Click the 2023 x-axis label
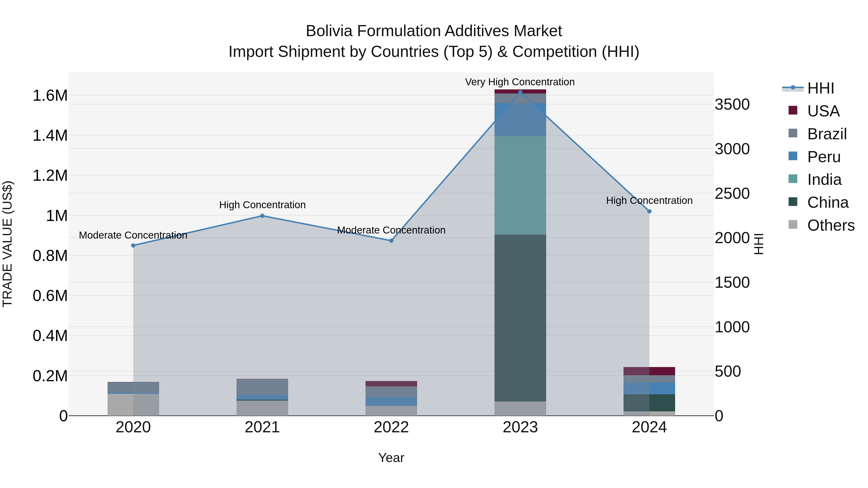Screen dimensions: 868x488 tap(520, 427)
